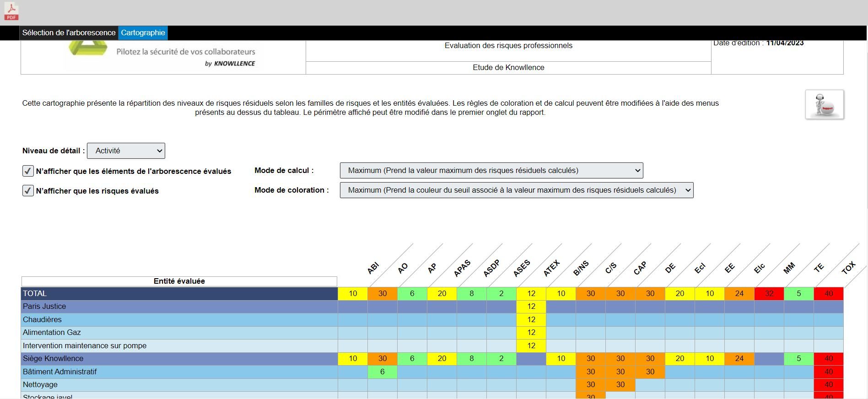The width and height of the screenshot is (868, 399).
Task: Click the Nettoyage row label
Action: tap(179, 385)
